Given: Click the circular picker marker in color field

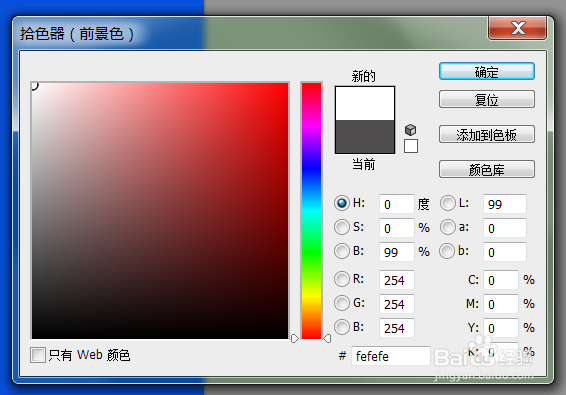Looking at the screenshot, I should pyautogui.click(x=34, y=86).
